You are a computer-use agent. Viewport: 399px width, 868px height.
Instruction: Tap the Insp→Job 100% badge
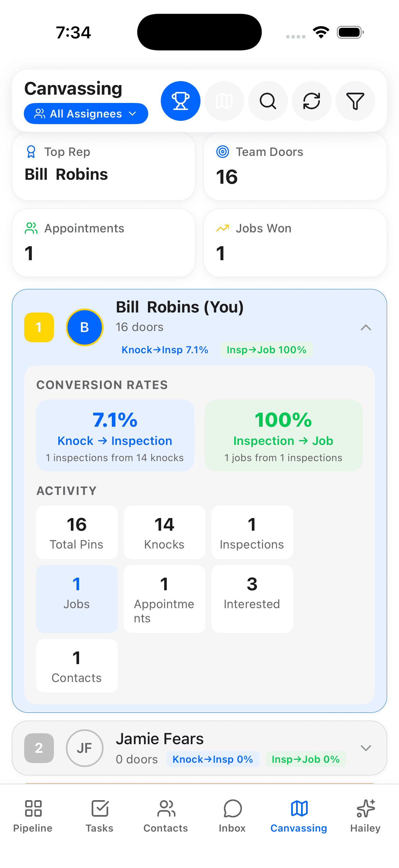click(x=266, y=350)
